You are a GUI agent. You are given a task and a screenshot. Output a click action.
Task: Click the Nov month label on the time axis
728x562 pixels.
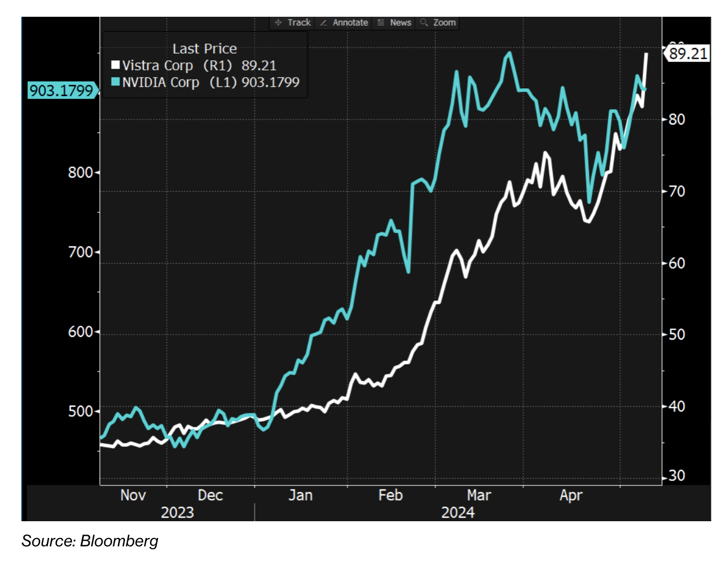(133, 496)
